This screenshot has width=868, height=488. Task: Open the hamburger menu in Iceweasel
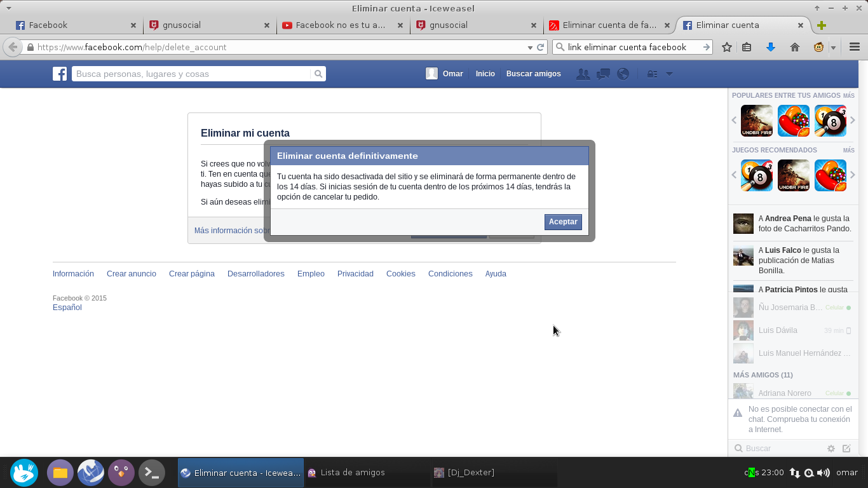pyautogui.click(x=855, y=47)
